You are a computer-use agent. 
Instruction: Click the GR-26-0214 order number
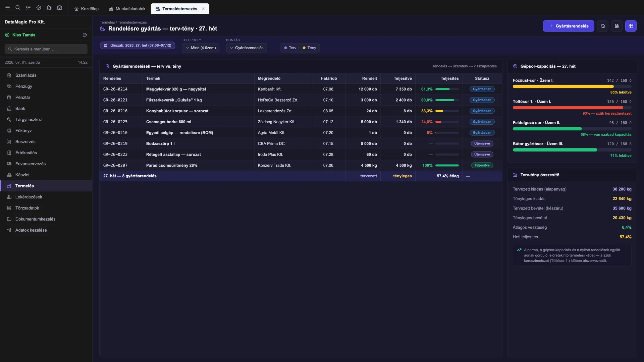pyautogui.click(x=115, y=89)
